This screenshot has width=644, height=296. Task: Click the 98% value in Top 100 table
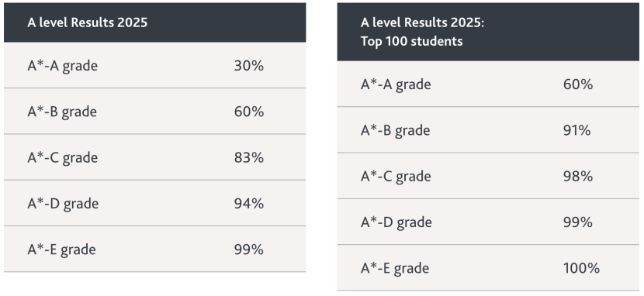tap(578, 177)
